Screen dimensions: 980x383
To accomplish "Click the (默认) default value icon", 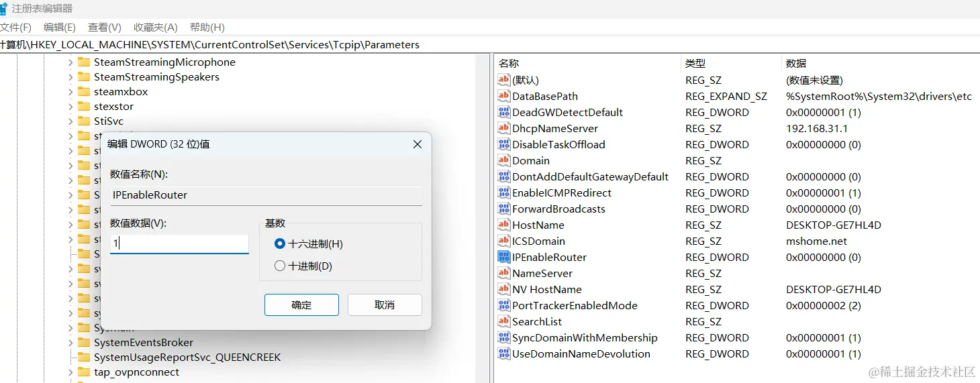I will 503,80.
